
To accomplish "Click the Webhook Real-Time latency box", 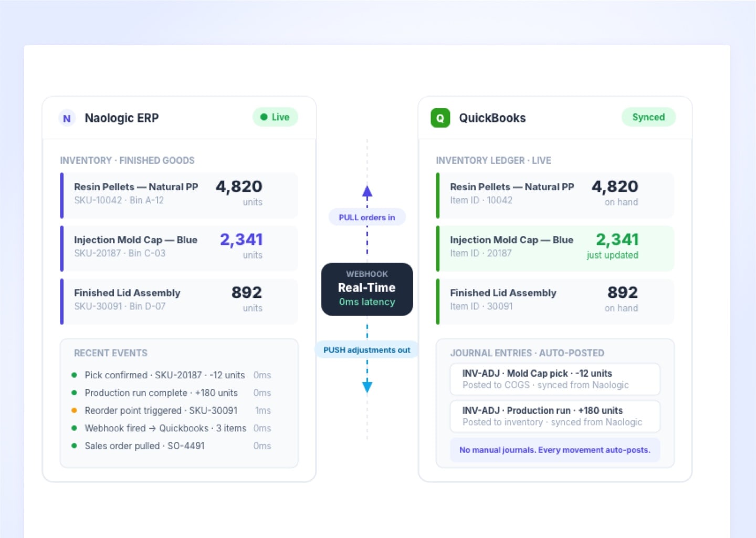I will click(367, 289).
